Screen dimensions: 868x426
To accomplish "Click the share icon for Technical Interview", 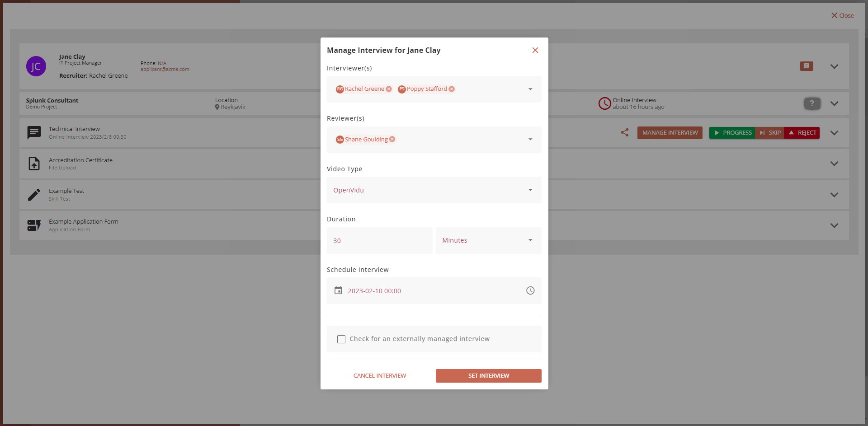I will tap(625, 133).
